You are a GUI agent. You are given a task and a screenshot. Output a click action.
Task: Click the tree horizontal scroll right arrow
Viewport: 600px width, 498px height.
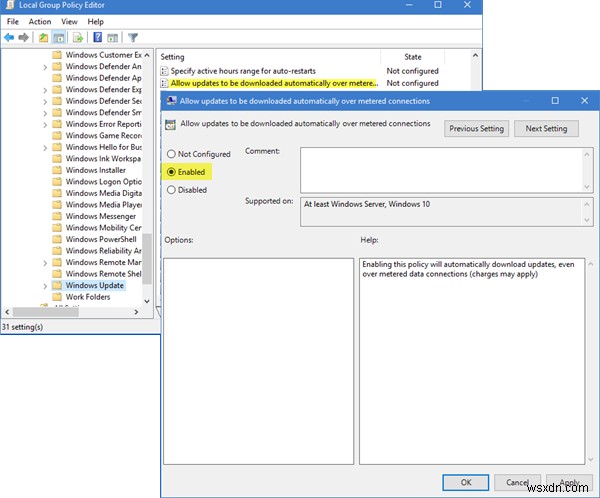click(x=136, y=312)
